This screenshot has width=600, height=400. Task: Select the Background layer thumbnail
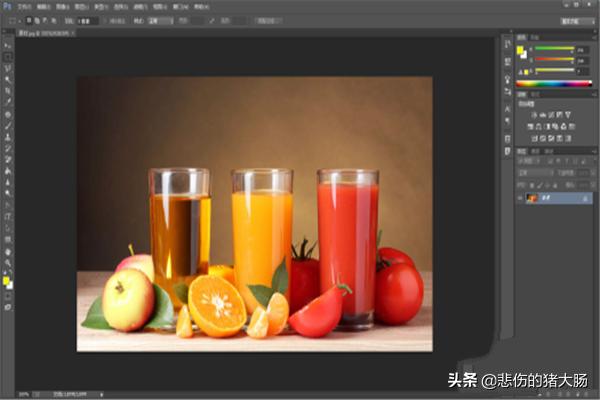(x=531, y=199)
